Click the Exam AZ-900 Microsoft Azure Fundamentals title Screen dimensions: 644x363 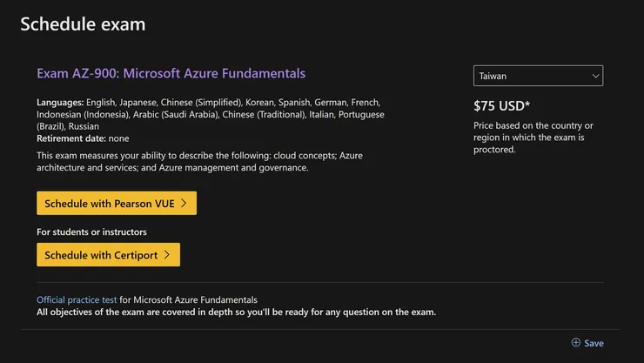[171, 73]
